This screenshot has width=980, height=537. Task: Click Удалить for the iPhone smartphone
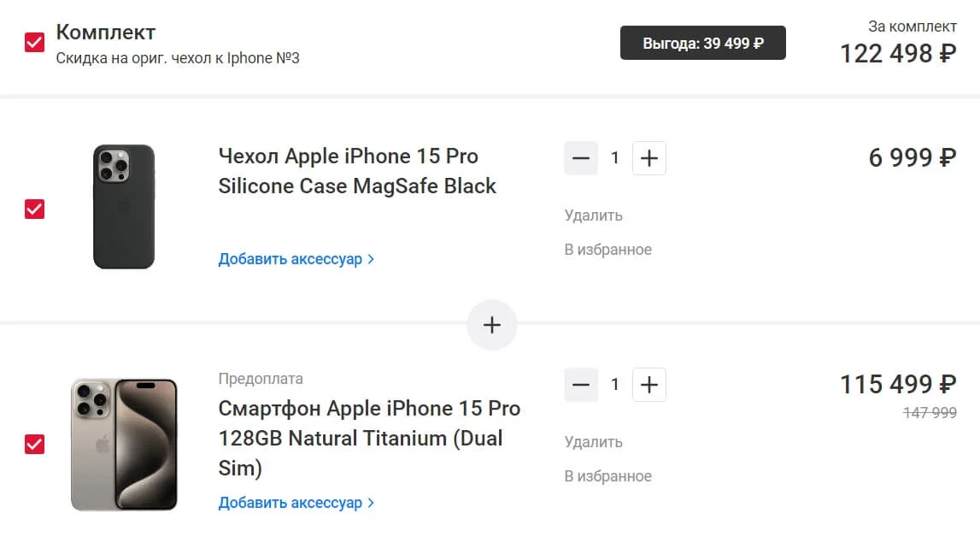(x=593, y=442)
